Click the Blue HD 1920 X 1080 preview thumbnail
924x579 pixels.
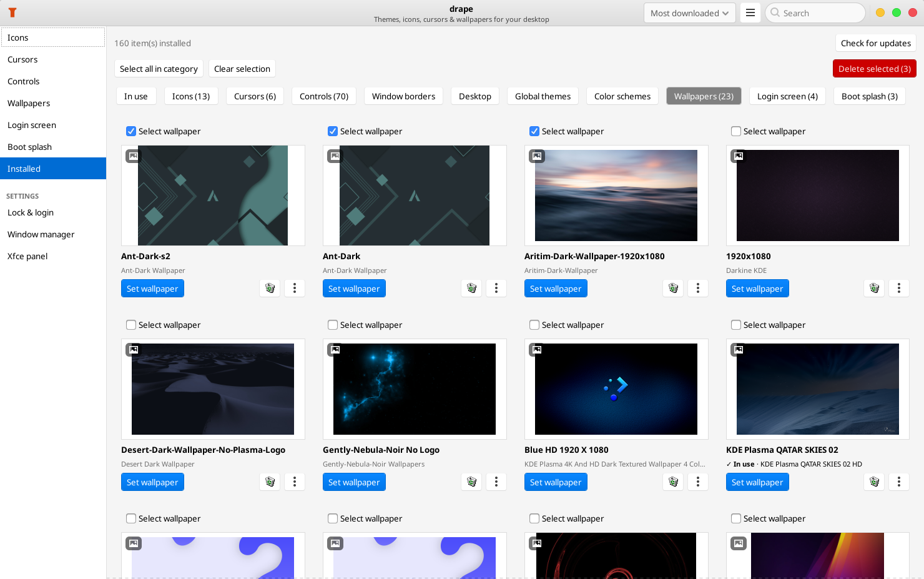616,389
